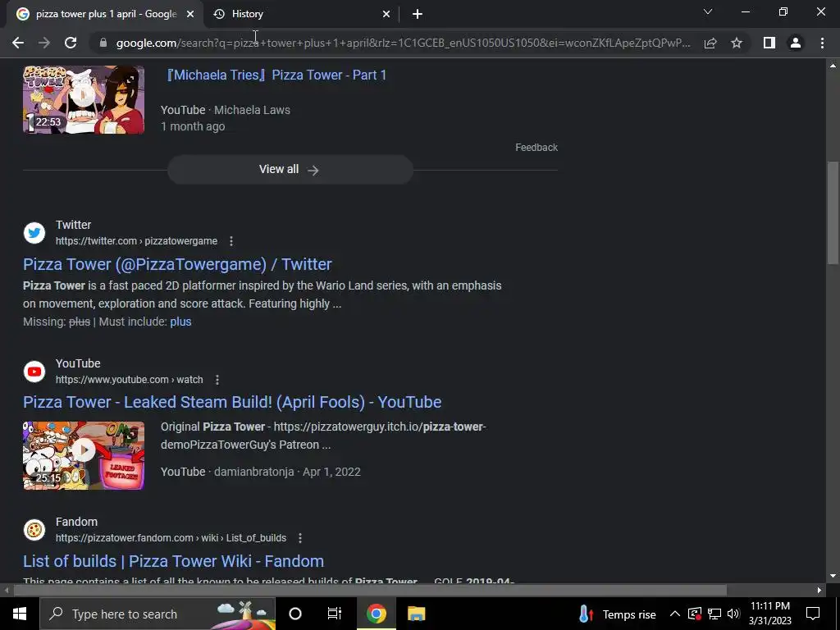Click the scroll up arrow on scrollbar
The image size is (840, 630).
(x=833, y=66)
